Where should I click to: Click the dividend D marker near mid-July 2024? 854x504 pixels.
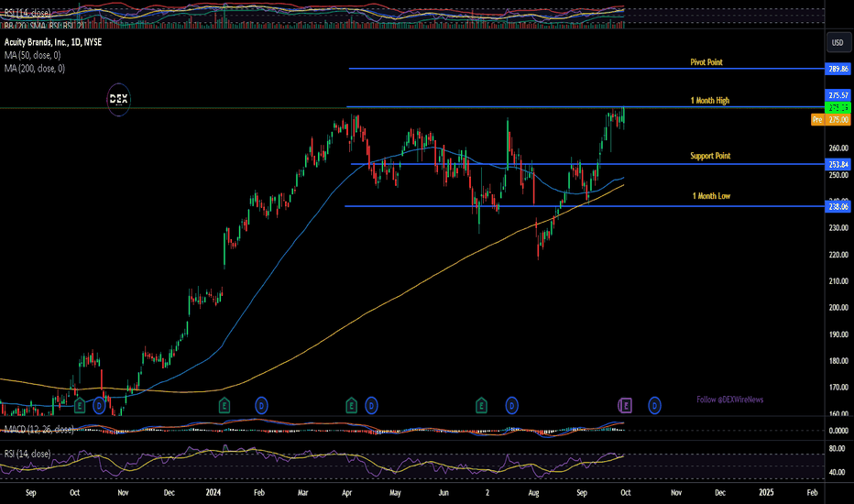coord(511,405)
